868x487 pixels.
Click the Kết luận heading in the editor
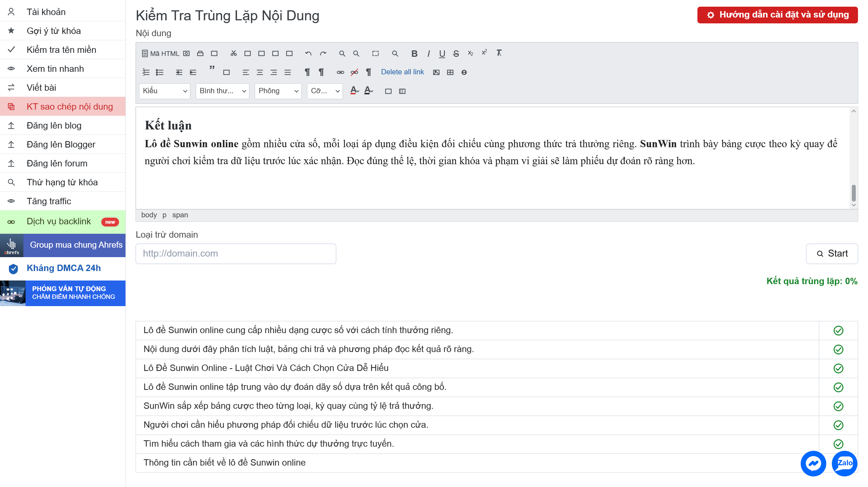168,126
